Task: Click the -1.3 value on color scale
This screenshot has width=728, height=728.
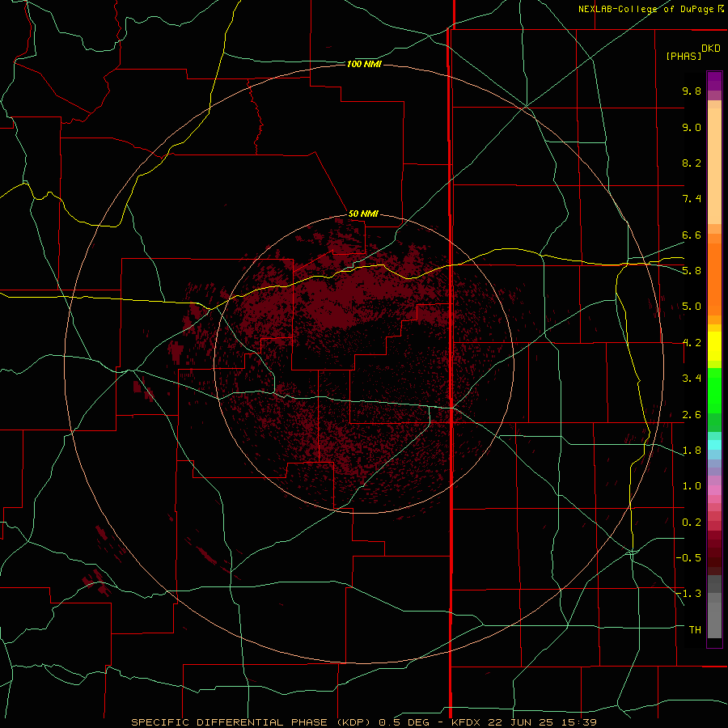Action: pos(688,594)
